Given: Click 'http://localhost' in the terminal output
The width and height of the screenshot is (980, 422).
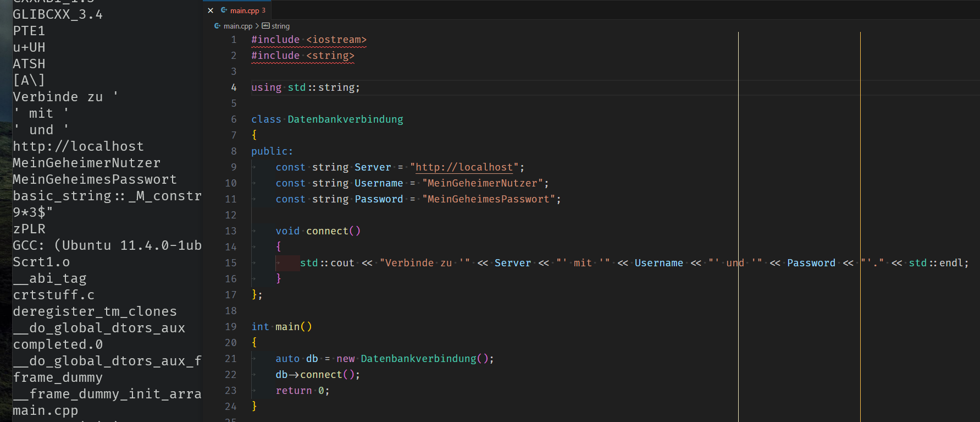Looking at the screenshot, I should [x=79, y=146].
